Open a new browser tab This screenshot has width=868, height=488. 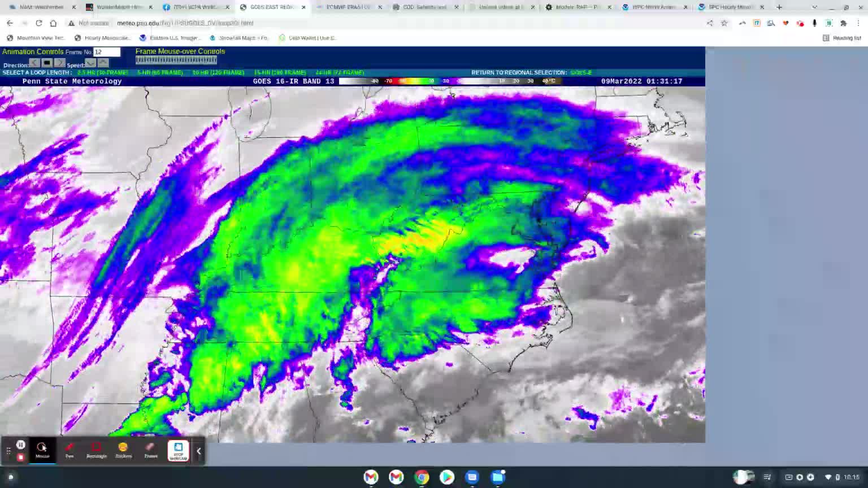tap(779, 7)
